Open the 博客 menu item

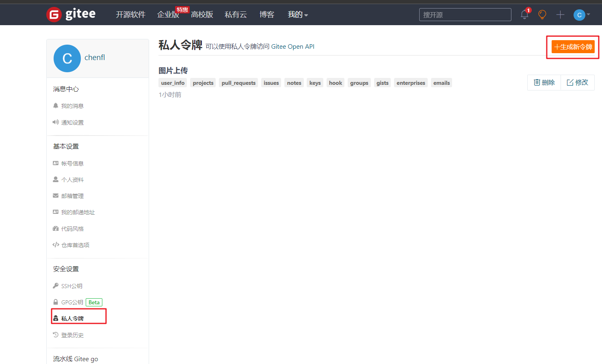pyautogui.click(x=267, y=15)
